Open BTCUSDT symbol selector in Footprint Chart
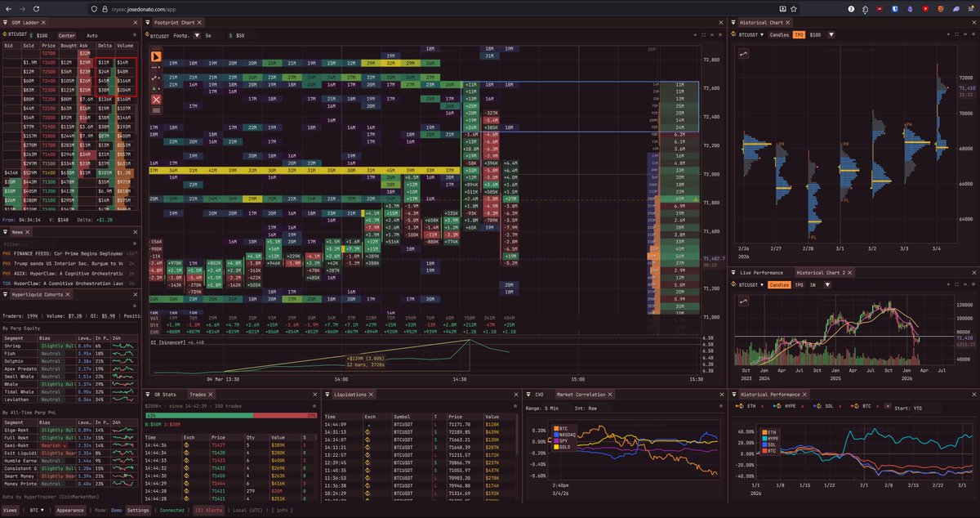Screen dimensions: 980x518 pos(158,36)
